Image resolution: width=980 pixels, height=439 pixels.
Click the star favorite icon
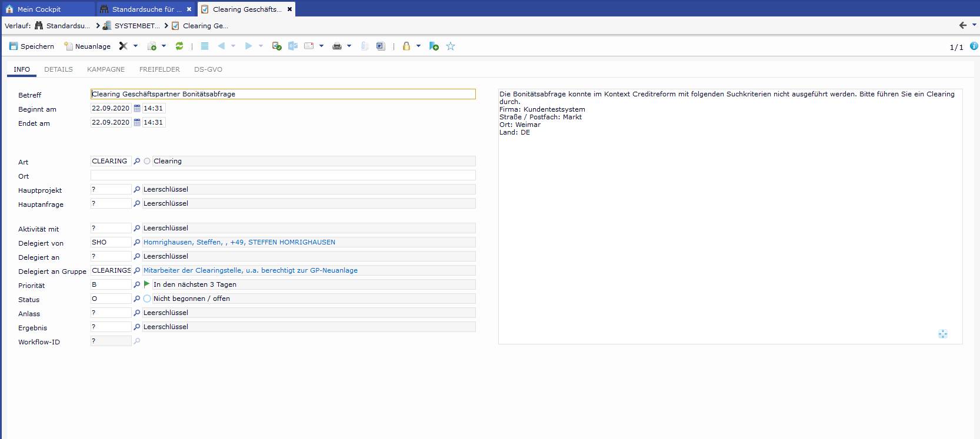(x=451, y=46)
